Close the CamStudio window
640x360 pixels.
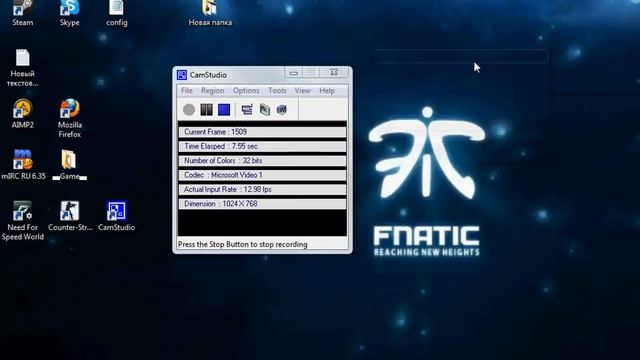[334, 73]
